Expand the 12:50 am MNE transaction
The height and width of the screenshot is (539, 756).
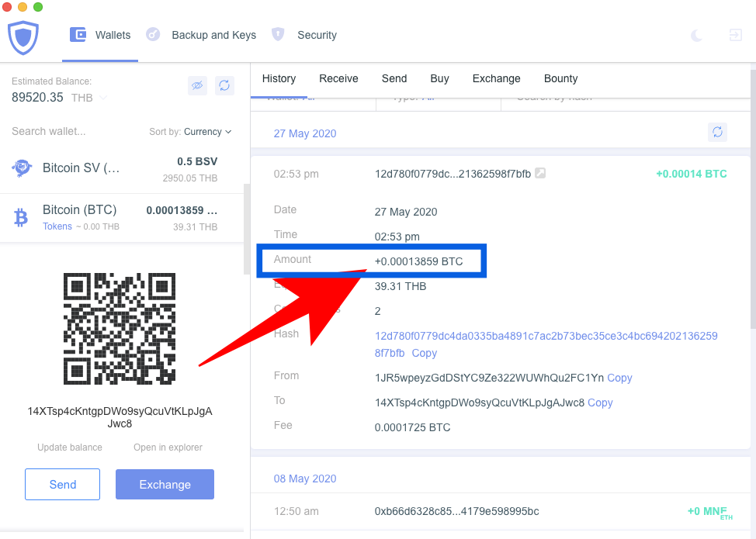[500, 512]
